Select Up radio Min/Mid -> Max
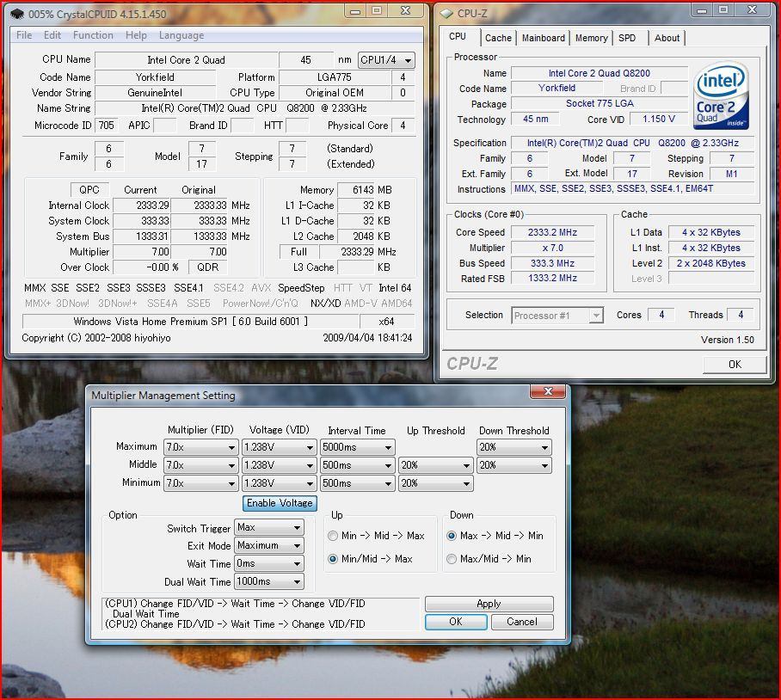Image resolution: width=781 pixels, height=700 pixels. point(333,559)
